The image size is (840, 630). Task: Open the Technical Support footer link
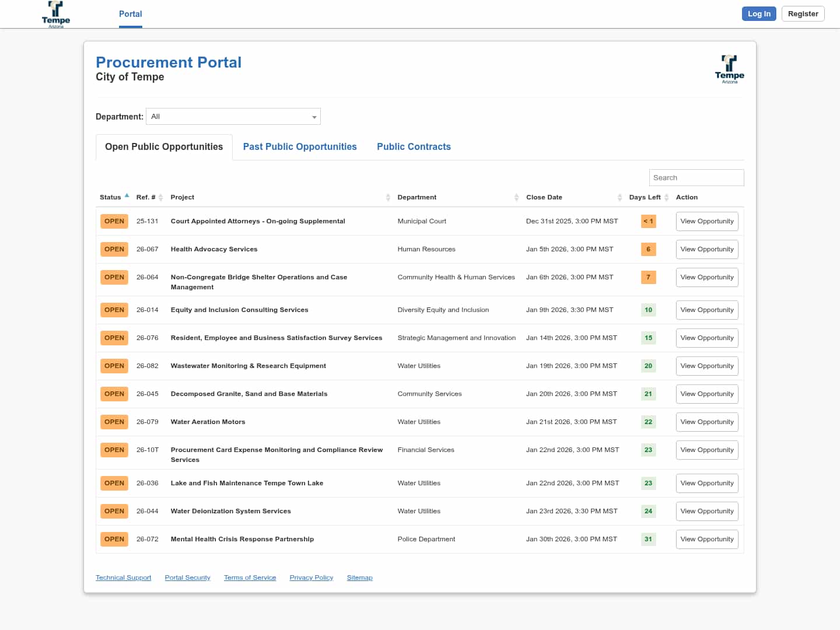(x=123, y=578)
